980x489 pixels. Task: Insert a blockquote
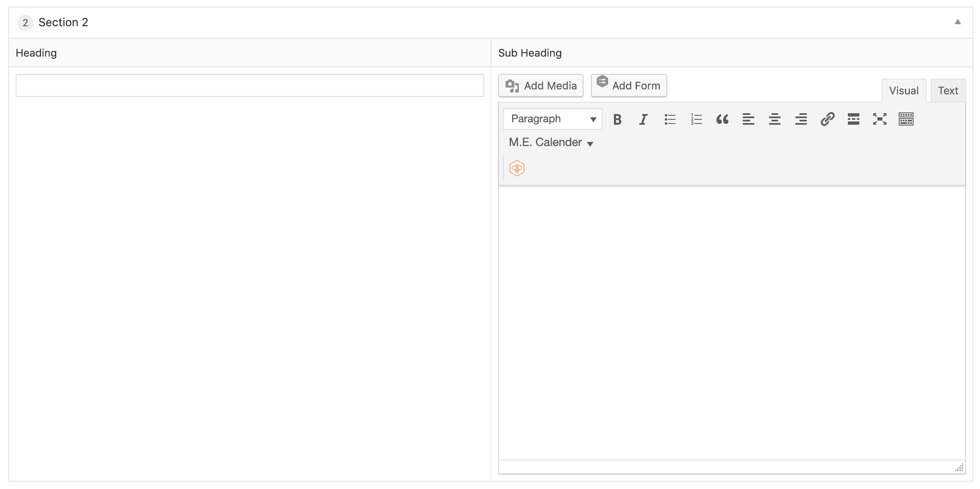722,119
